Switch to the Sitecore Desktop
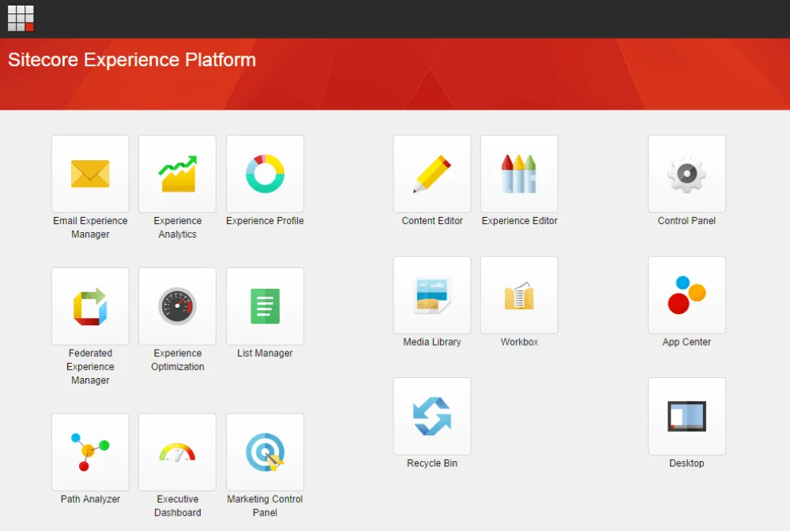The image size is (790, 532). pyautogui.click(x=686, y=416)
